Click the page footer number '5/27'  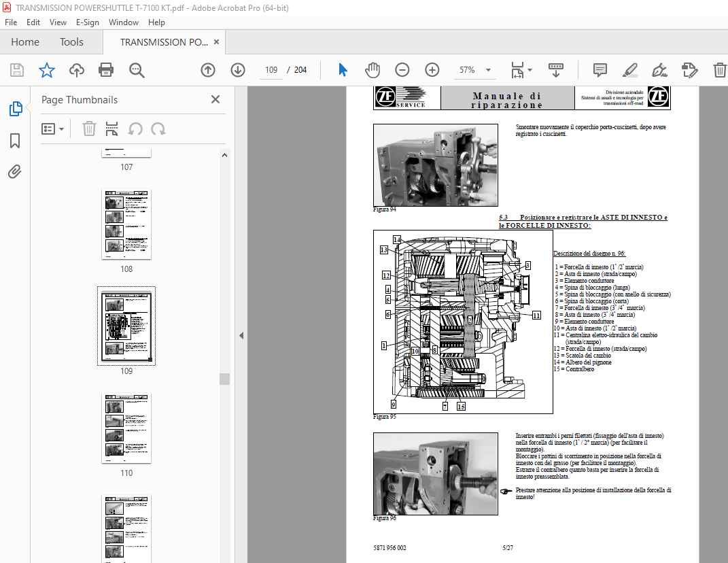click(x=508, y=548)
